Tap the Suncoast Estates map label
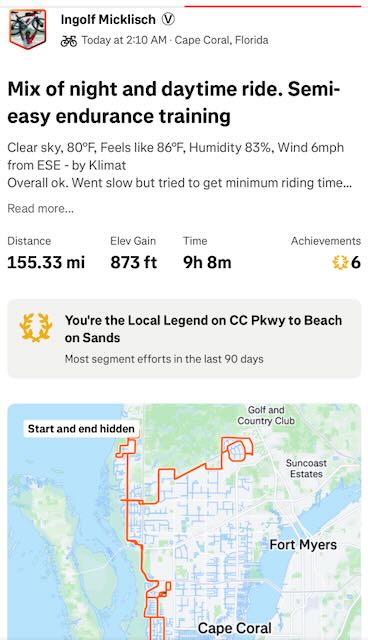 click(306, 469)
